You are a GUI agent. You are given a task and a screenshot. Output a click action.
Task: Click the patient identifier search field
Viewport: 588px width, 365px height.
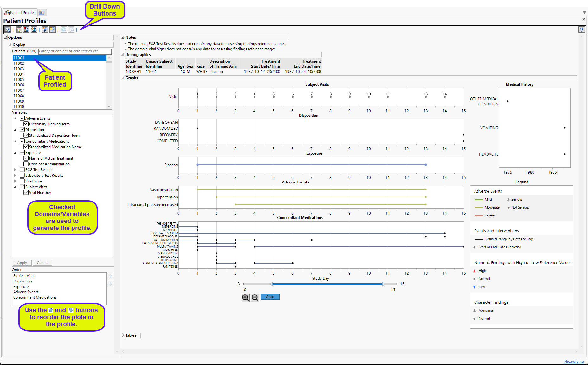[75, 51]
